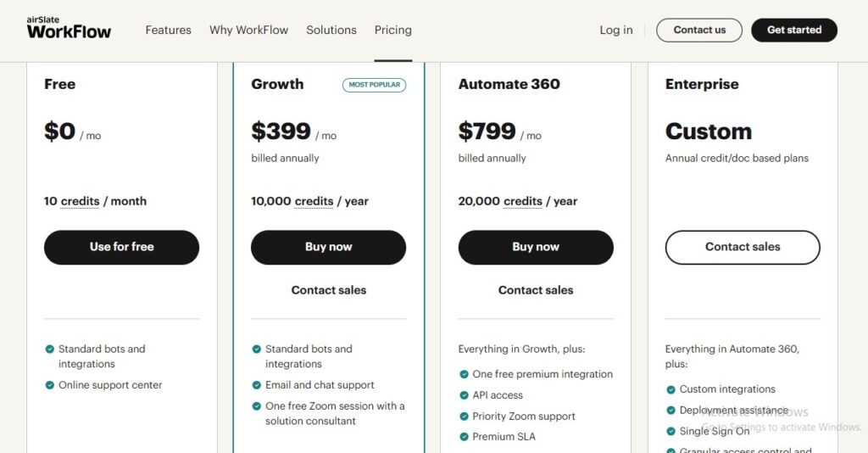This screenshot has width=868, height=453.
Task: Click the Log in link
Action: [616, 30]
